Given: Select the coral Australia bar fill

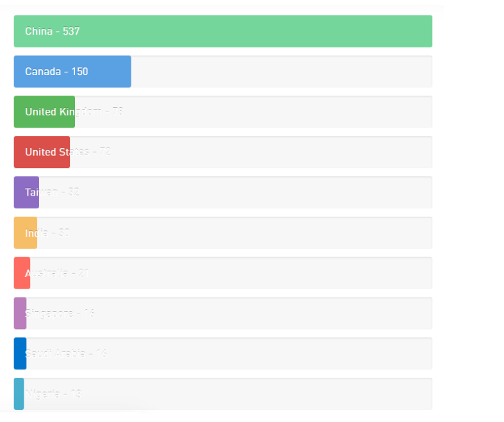Looking at the screenshot, I should [x=22, y=273].
